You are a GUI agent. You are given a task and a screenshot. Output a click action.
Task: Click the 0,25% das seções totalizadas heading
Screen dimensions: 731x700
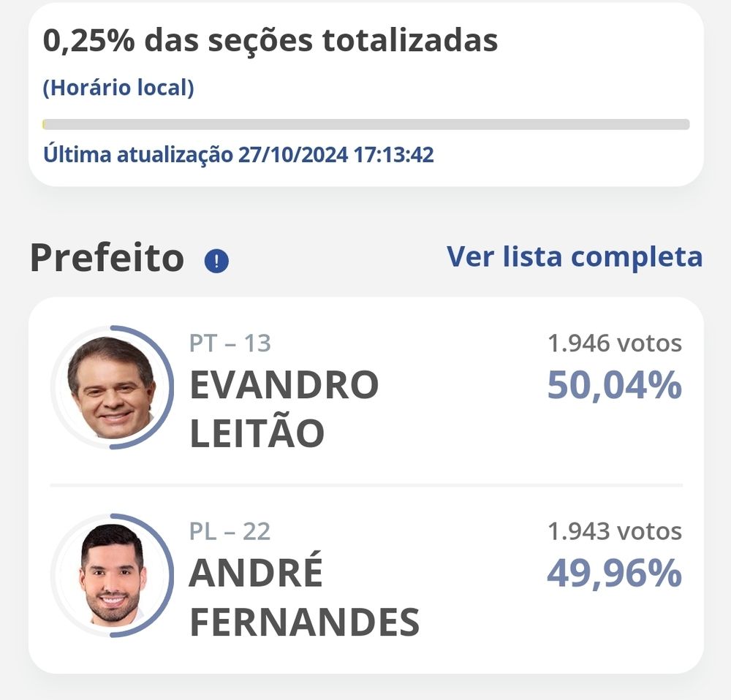coord(270,41)
